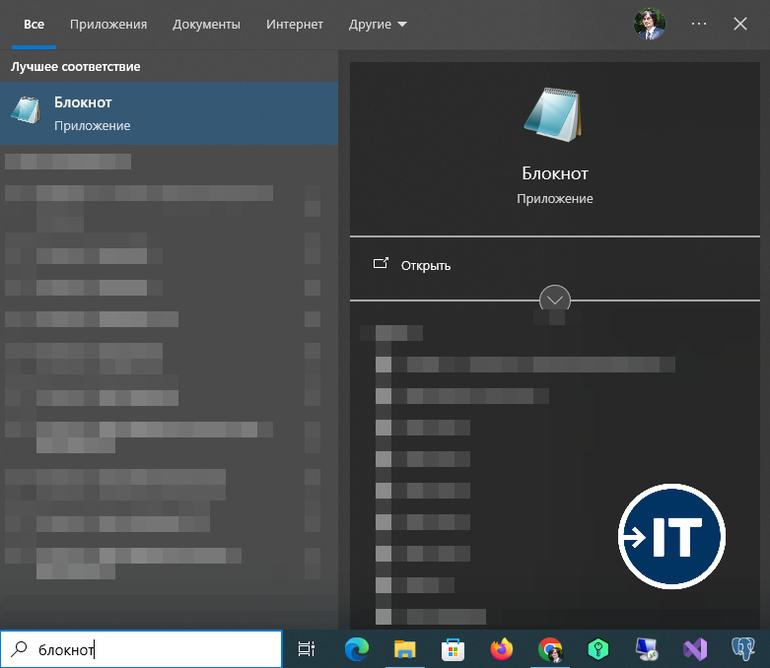Open the PostgreSQL elephant icon on taskbar
Screen dimensions: 770x668
(743, 649)
